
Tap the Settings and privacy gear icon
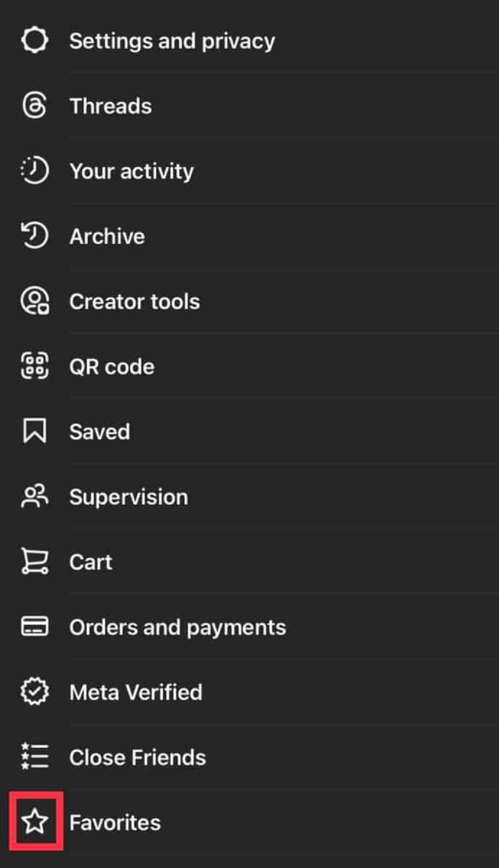35,40
